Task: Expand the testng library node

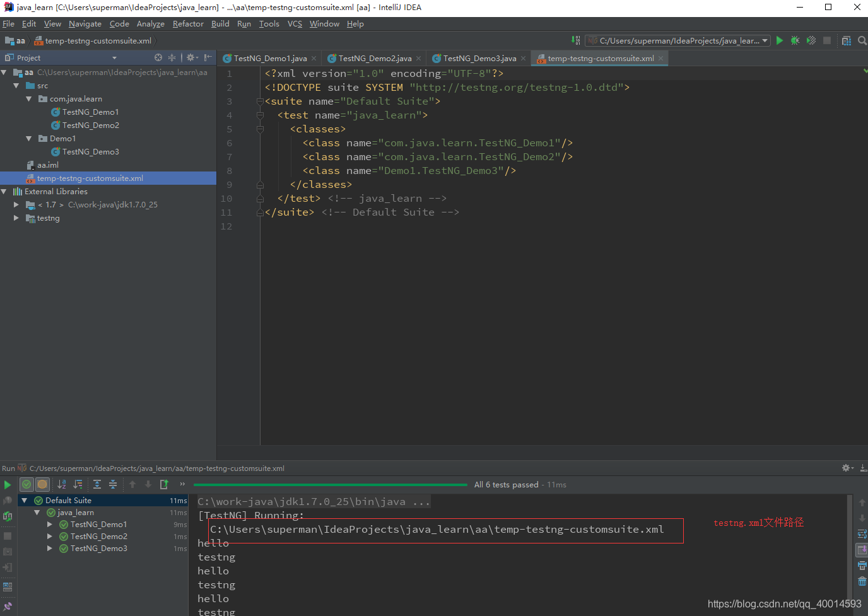Action: coord(16,218)
